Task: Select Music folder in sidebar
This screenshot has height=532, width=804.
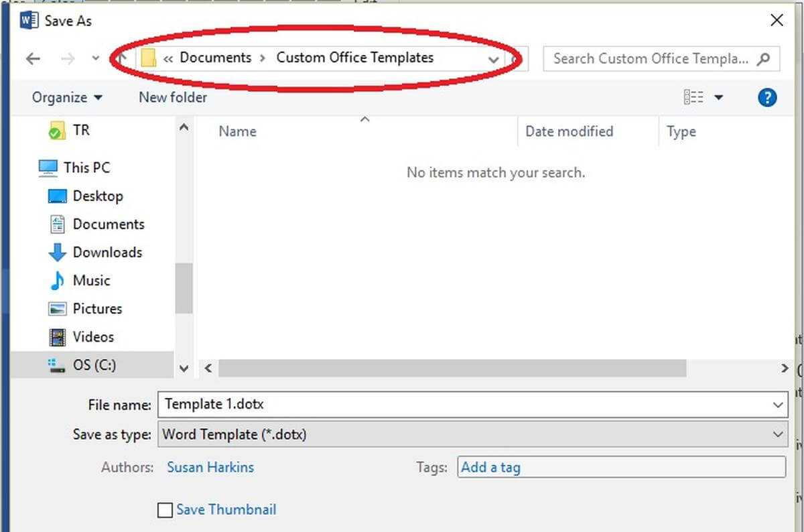Action: tap(91, 281)
